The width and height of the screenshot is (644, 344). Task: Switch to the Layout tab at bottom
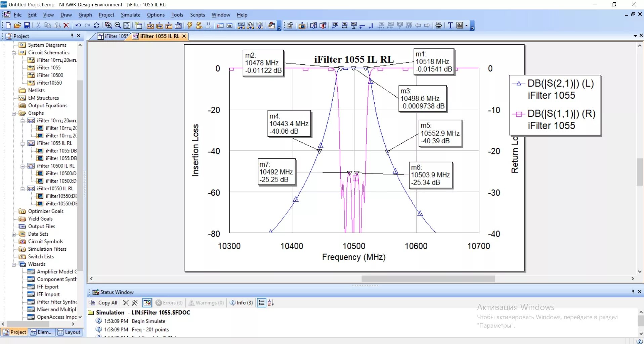tap(69, 332)
